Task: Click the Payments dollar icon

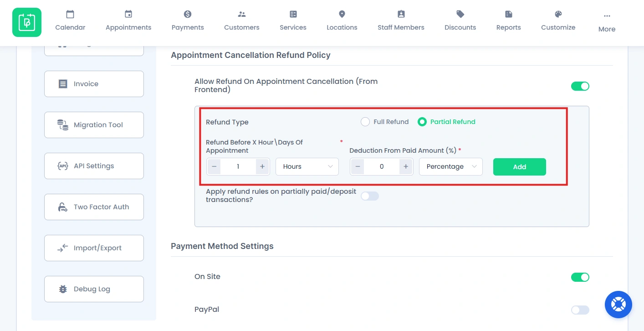Action: pos(188,14)
